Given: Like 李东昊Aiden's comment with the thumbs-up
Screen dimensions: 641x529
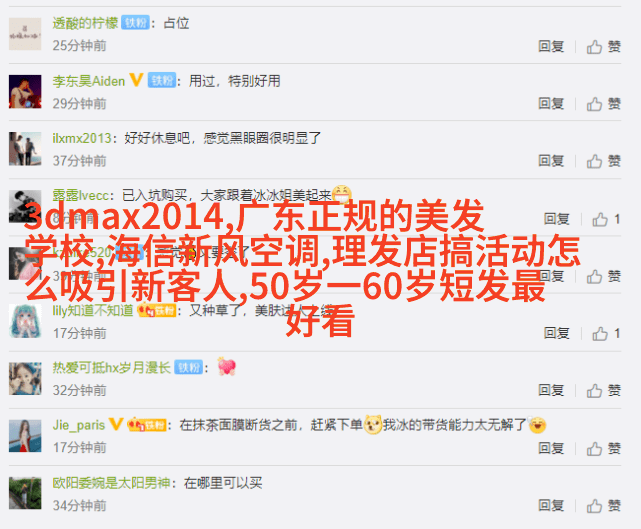Looking at the screenshot, I should coord(603,104).
